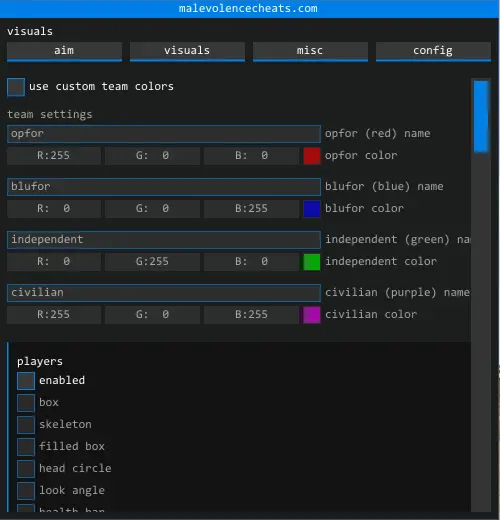Enable use custom team colors checkbox
Image resolution: width=500 pixels, height=520 pixels.
coord(16,87)
